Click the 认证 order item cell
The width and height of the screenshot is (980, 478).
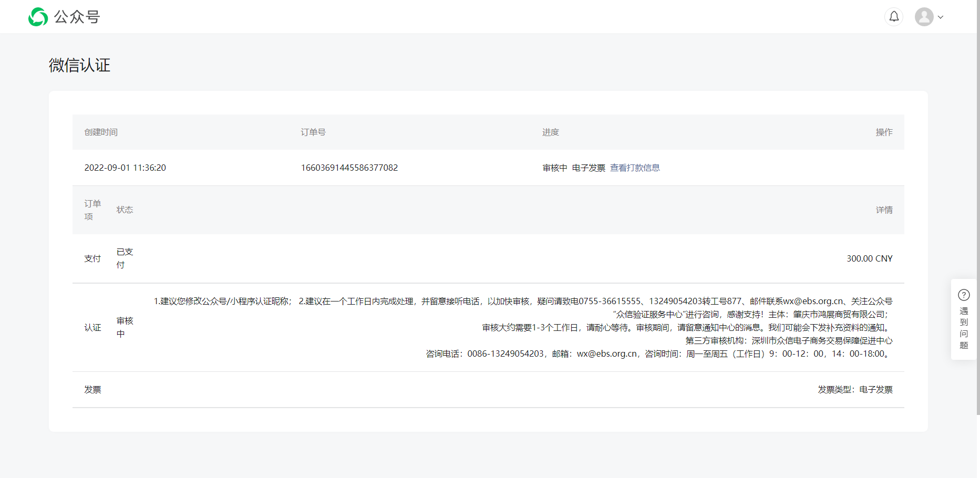[x=92, y=327]
